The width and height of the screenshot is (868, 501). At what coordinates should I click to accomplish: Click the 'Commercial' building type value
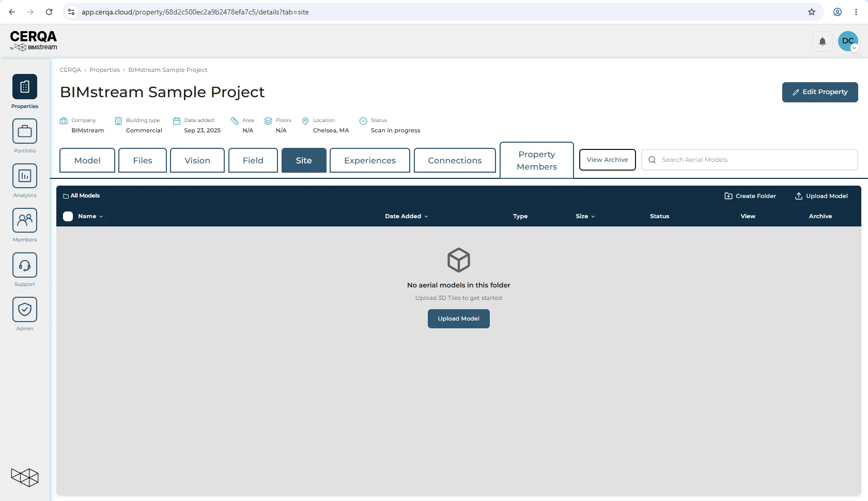point(144,130)
